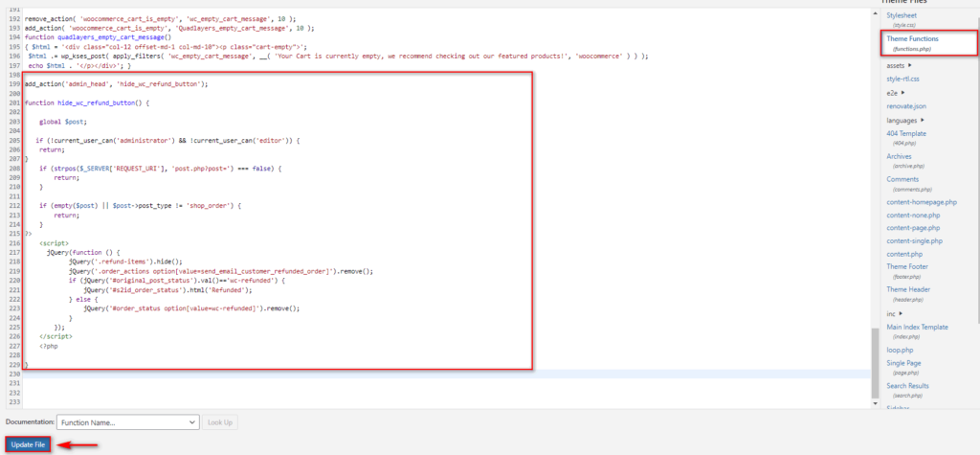This screenshot has height=455, width=980.
Task: Open the 404 Template file
Action: [x=906, y=134]
